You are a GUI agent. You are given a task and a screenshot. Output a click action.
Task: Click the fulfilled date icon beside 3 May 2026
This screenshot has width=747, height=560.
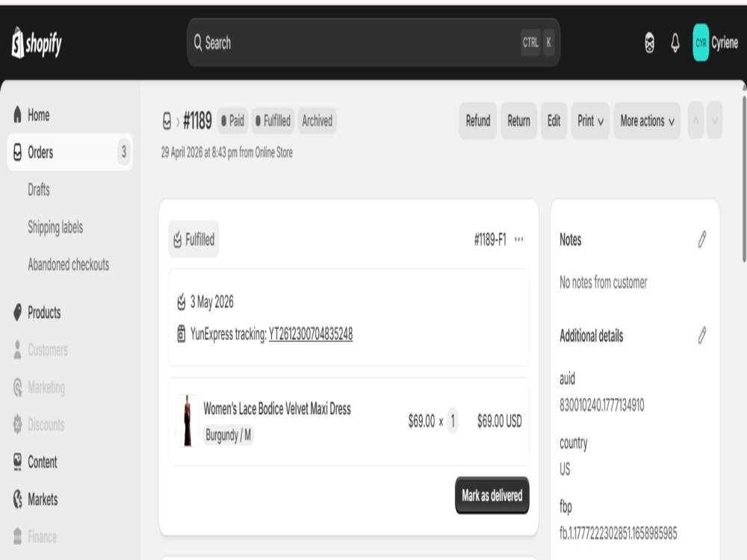181,302
